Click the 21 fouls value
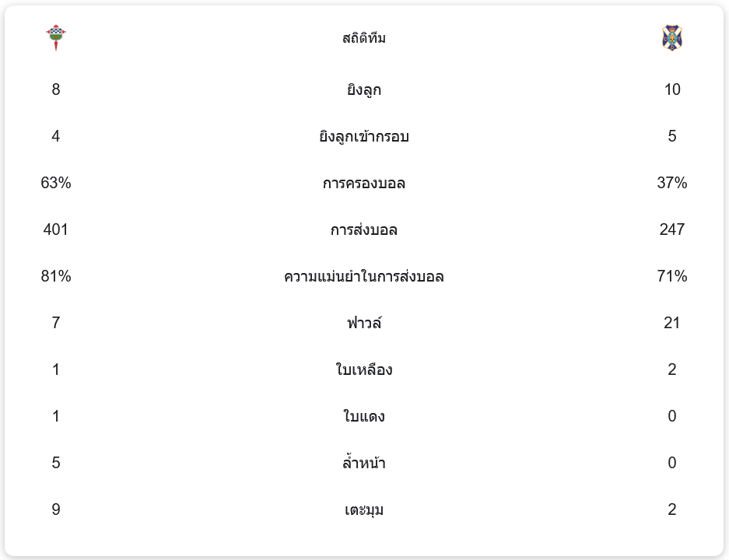This screenshot has height=560, width=729. 672,323
